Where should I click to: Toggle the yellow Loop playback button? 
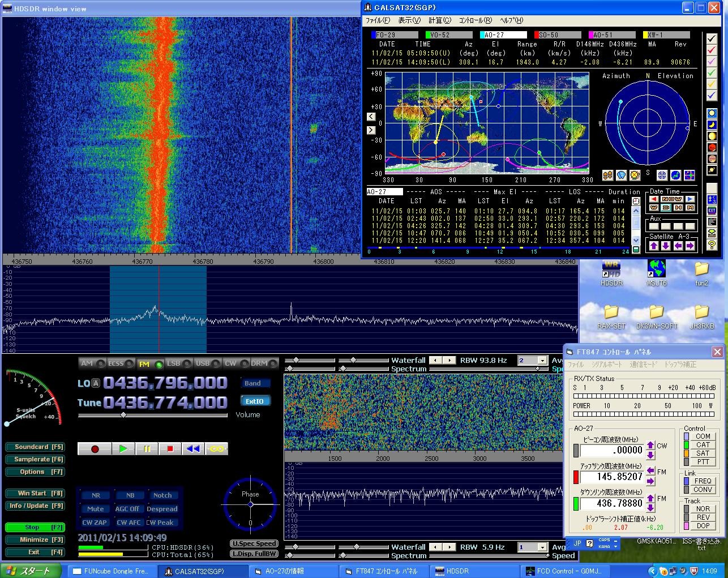(216, 449)
